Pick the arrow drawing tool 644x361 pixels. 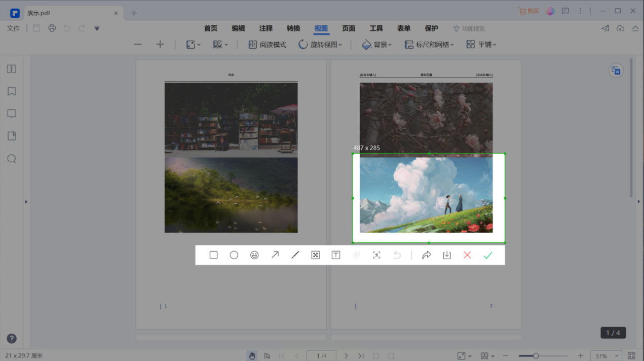click(275, 255)
